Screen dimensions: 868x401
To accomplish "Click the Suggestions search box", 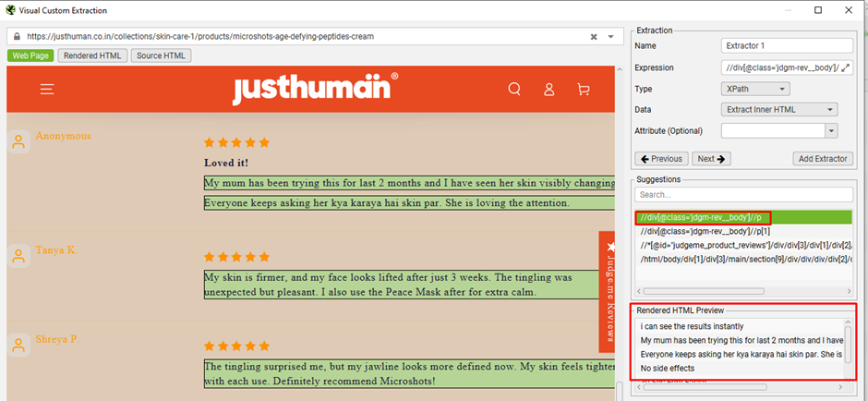I will tap(743, 195).
